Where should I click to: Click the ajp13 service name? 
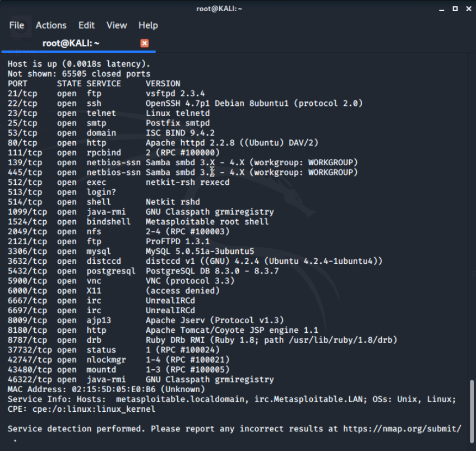(x=99, y=320)
